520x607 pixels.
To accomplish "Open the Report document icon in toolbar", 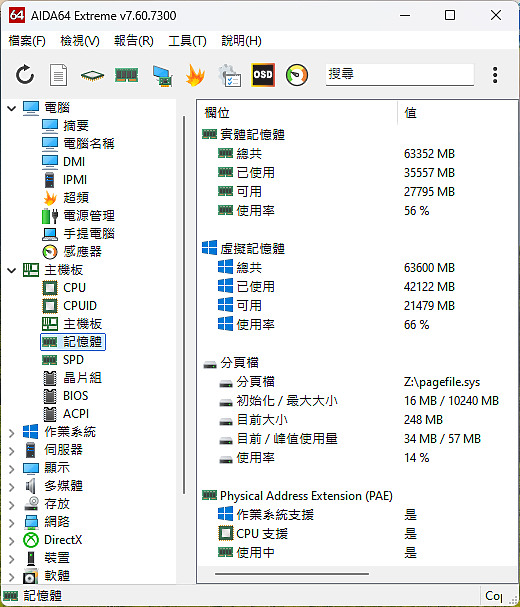I will tap(58, 75).
